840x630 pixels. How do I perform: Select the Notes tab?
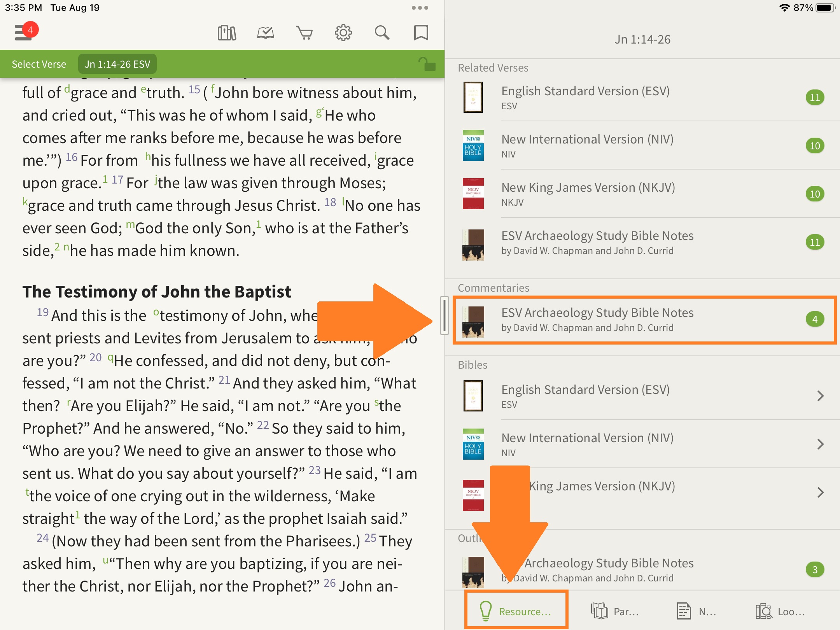[696, 611]
